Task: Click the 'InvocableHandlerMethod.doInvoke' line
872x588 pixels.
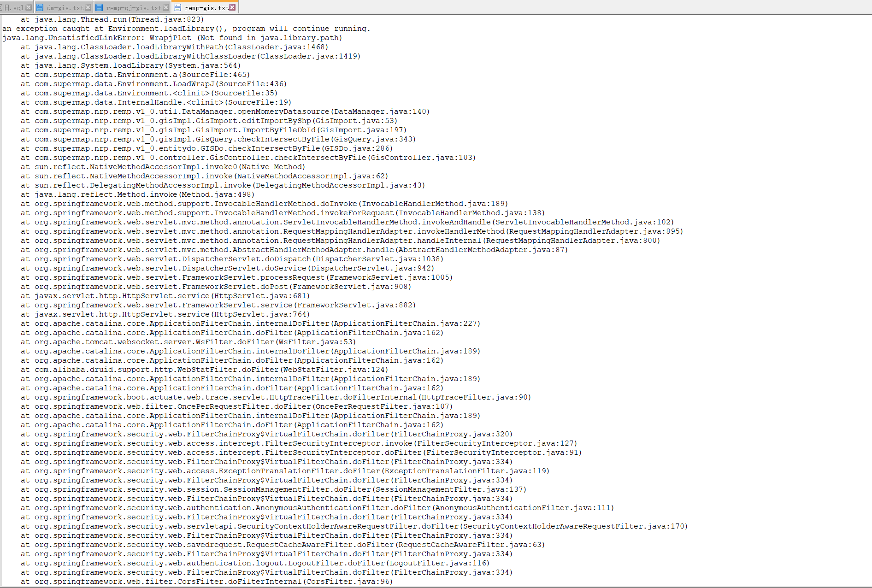Action: [x=265, y=204]
